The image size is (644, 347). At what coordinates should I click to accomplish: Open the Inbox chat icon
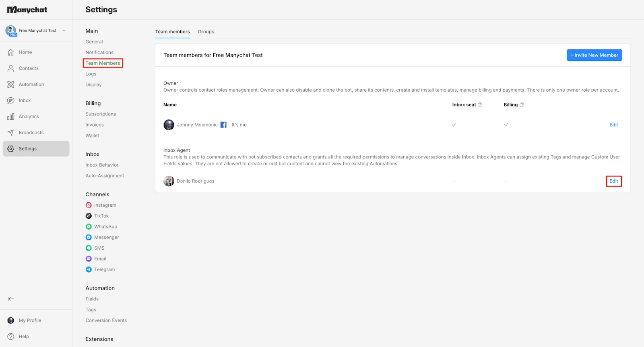[x=11, y=101]
